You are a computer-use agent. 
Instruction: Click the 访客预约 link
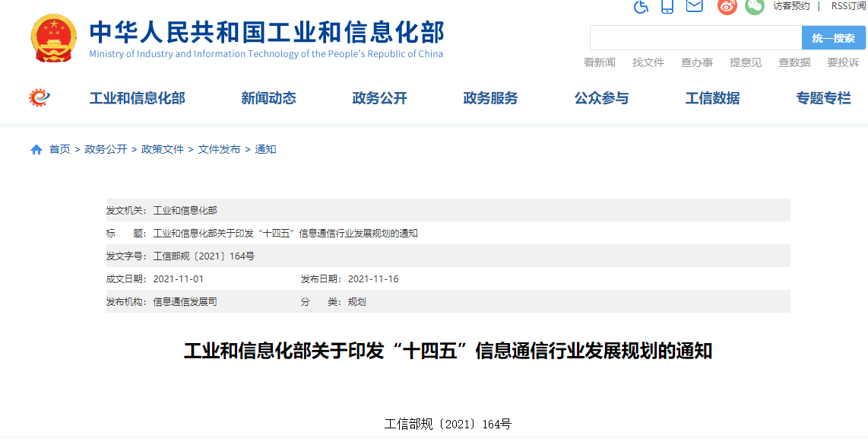[791, 6]
